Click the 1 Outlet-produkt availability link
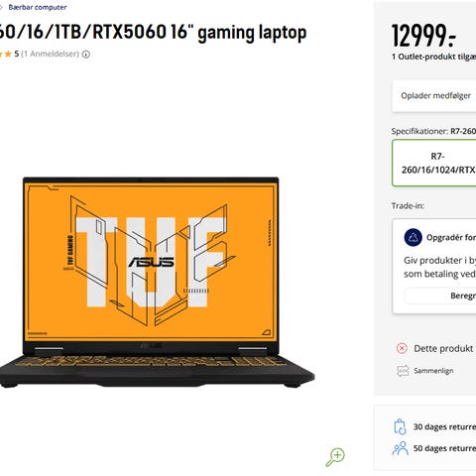 433,57
